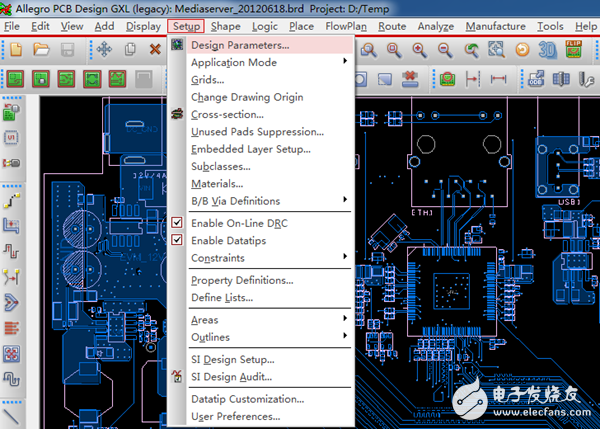This screenshot has width=600, height=429.
Task: Click the red X delete icon
Action: coord(155,48)
